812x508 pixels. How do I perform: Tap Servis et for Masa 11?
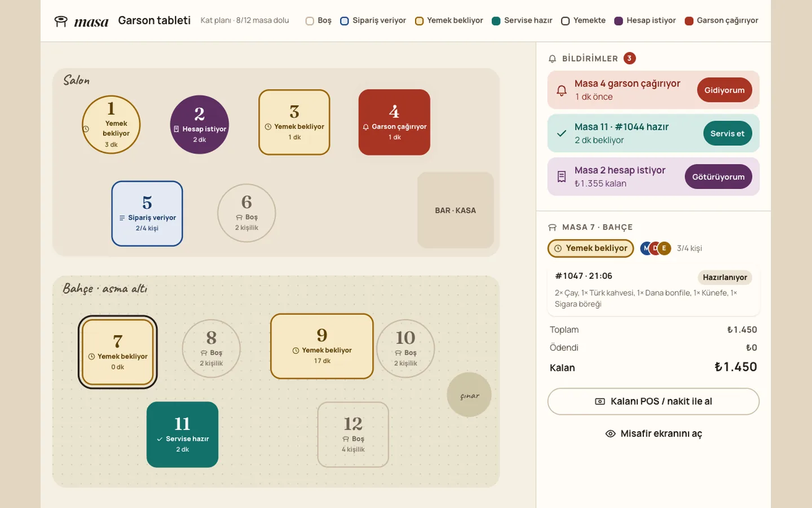coord(727,134)
